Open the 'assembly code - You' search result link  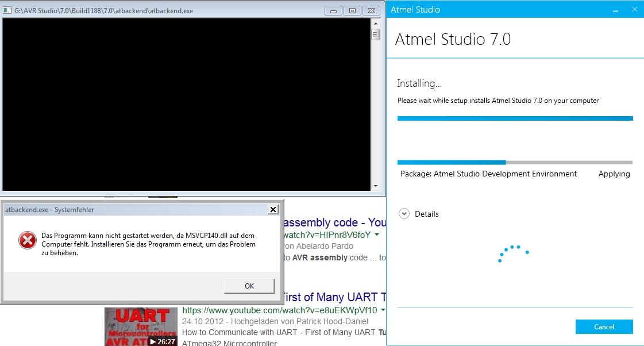tap(335, 222)
